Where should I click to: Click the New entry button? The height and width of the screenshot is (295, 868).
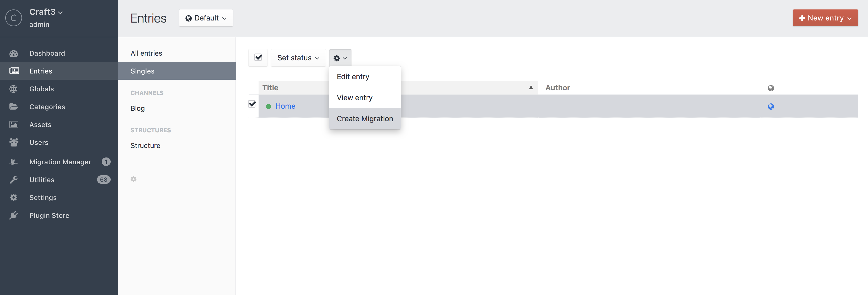tap(825, 18)
